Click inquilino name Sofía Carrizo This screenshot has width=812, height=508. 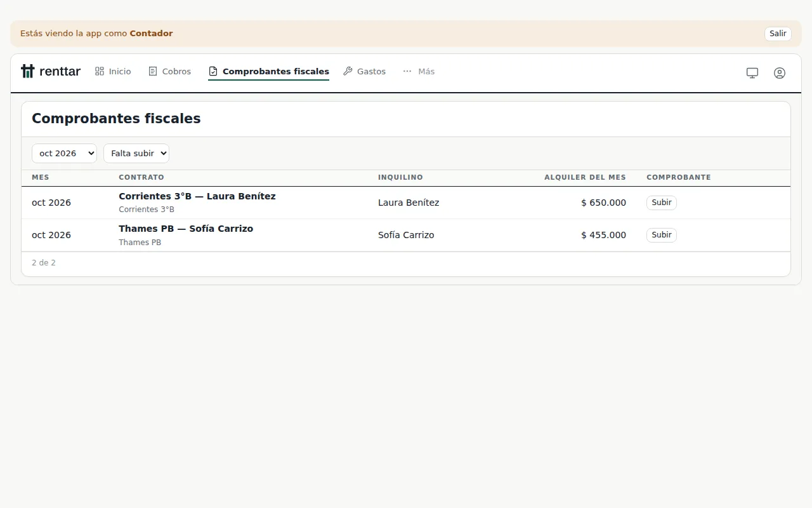click(406, 235)
